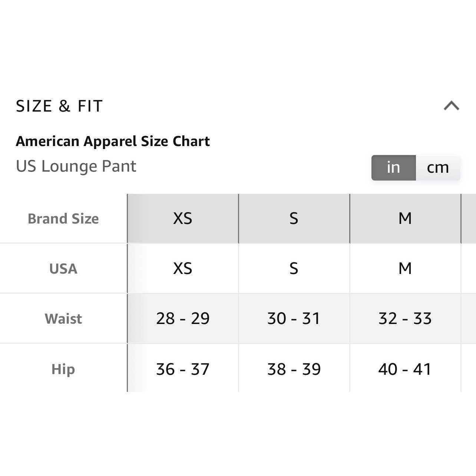Click the USA row label
476x476 pixels.
pos(63,269)
